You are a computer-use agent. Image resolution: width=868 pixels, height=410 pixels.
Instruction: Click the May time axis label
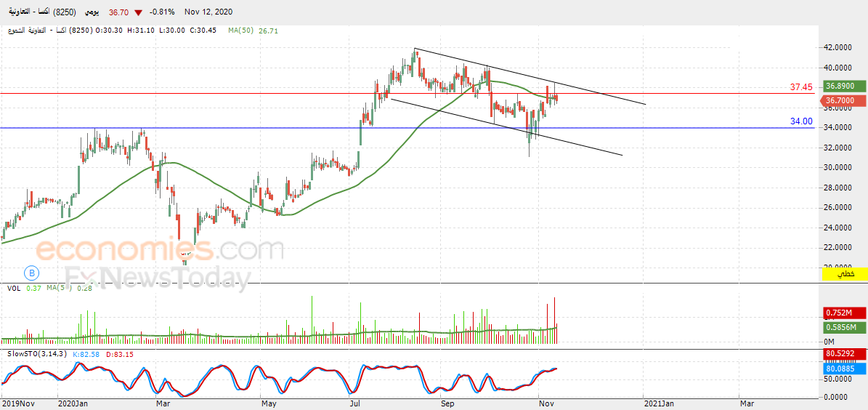click(269, 403)
